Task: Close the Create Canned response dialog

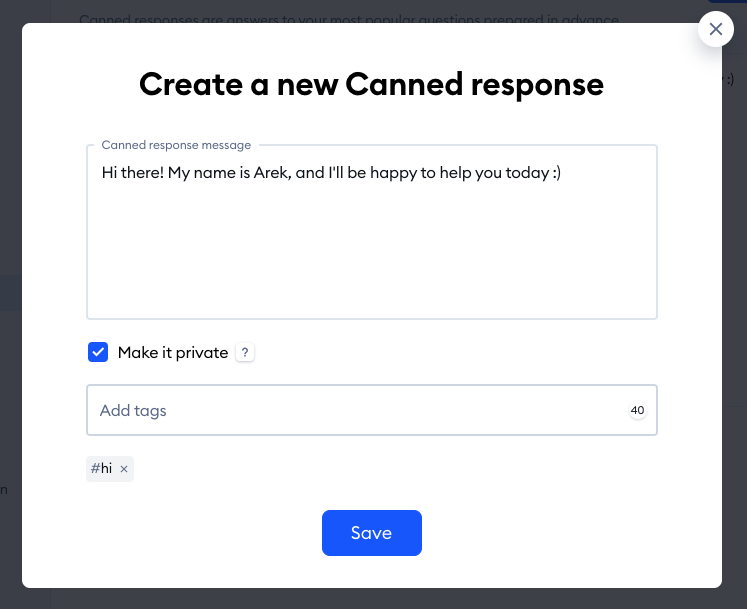Action: [716, 30]
